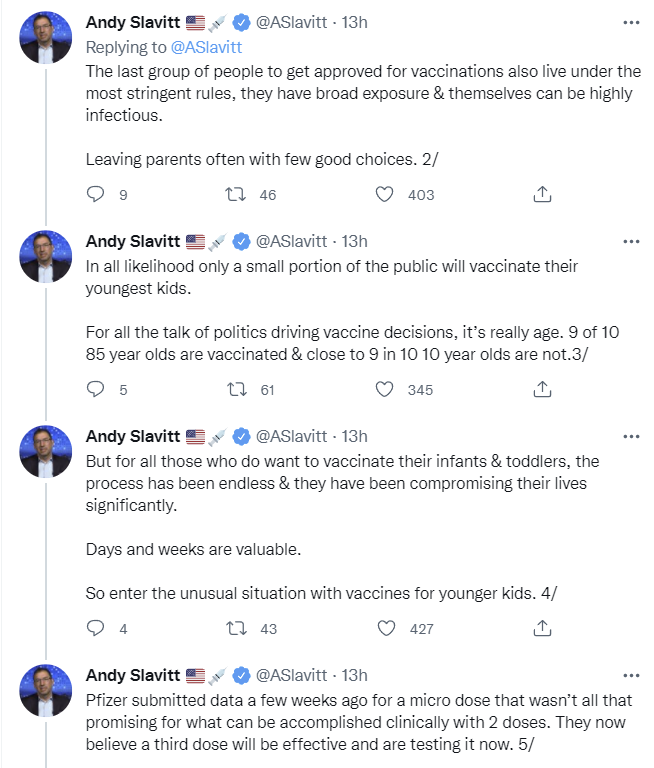Open more options on the Pfizer tweet
This screenshot has height=768, width=654.
(x=631, y=675)
